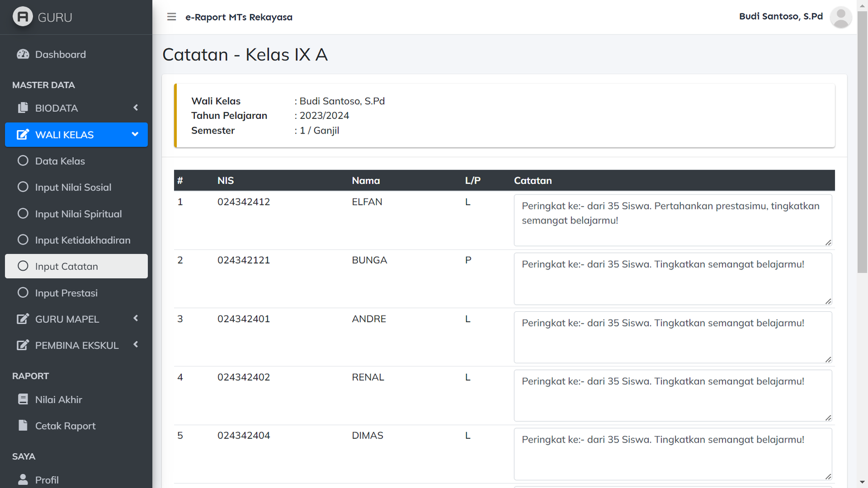The height and width of the screenshot is (488, 868).
Task: Click the Catatan textarea for ELFAN
Action: click(x=672, y=220)
